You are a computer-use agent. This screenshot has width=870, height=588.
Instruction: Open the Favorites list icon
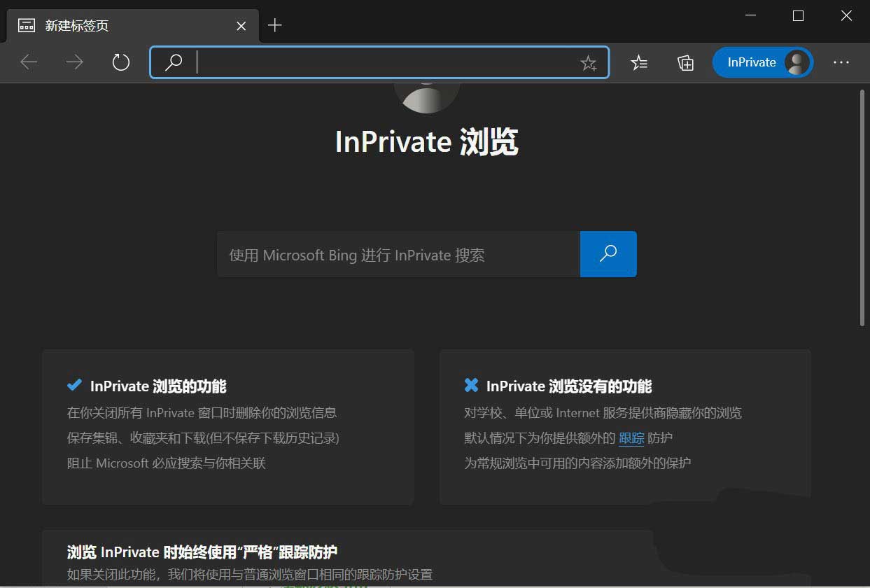pos(638,62)
